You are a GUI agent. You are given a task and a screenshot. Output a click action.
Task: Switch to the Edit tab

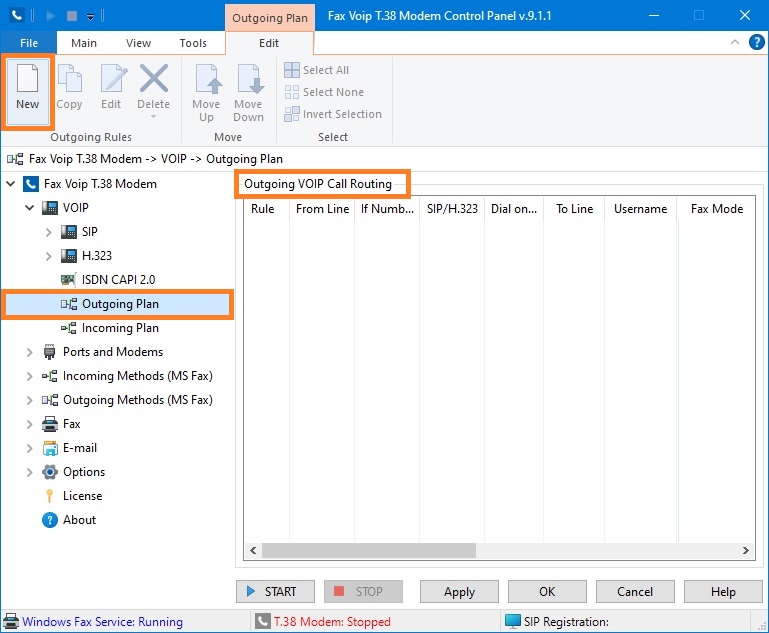tap(269, 43)
